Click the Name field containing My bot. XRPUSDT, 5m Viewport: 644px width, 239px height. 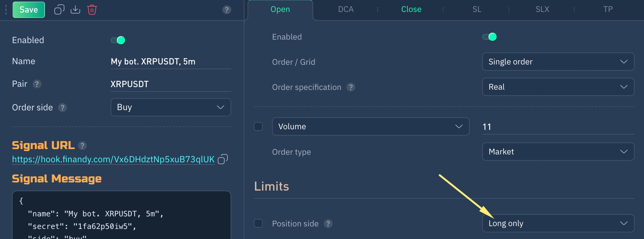coord(171,62)
